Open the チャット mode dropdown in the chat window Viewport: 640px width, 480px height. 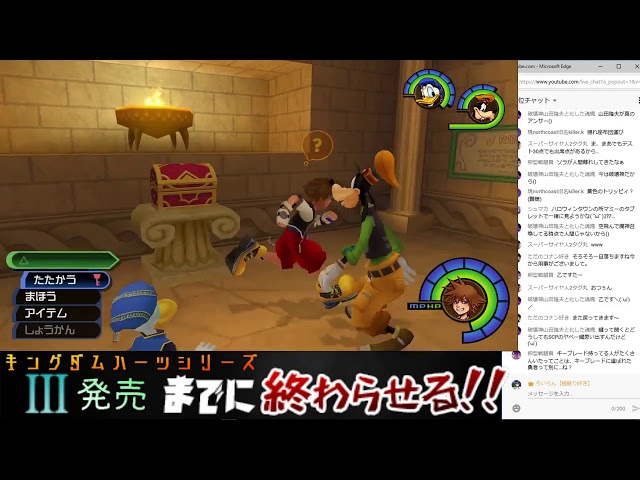tap(537, 100)
